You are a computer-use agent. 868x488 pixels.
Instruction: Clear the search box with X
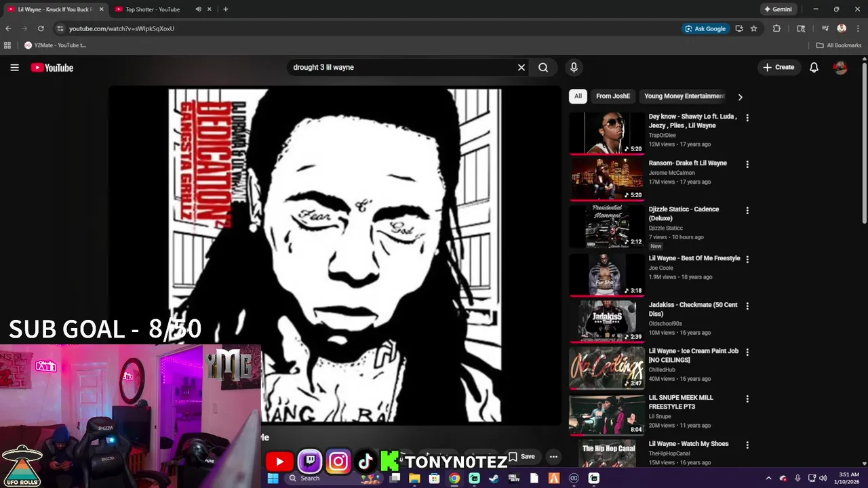pyautogui.click(x=521, y=67)
